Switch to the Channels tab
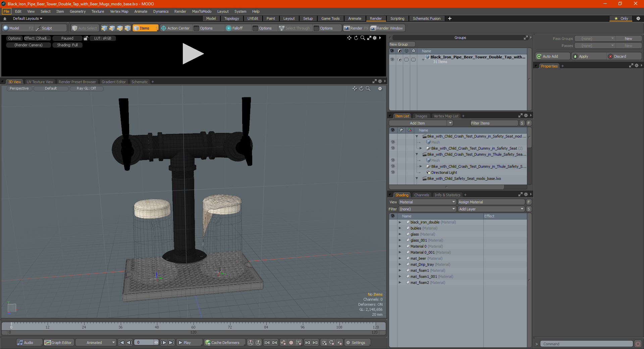Image resolution: width=644 pixels, height=349 pixels. (422, 195)
